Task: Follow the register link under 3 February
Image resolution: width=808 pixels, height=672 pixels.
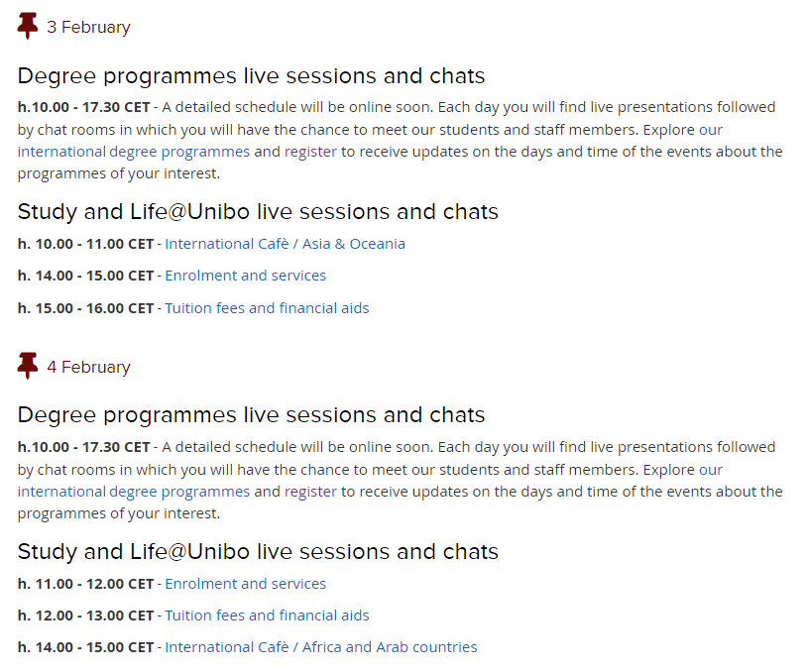Action: (x=310, y=152)
